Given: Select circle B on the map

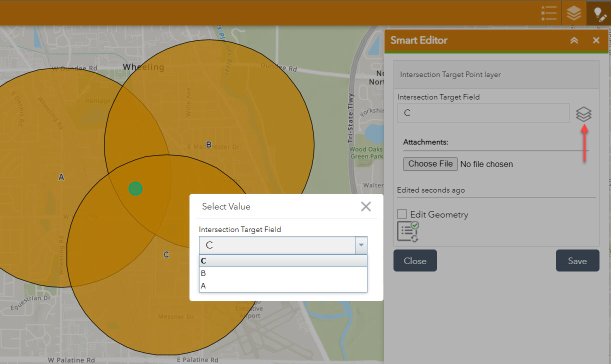Looking at the screenshot, I should 208,145.
